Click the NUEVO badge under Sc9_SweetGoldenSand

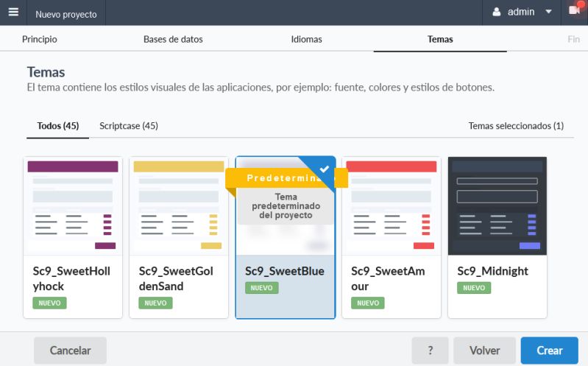[x=155, y=303]
